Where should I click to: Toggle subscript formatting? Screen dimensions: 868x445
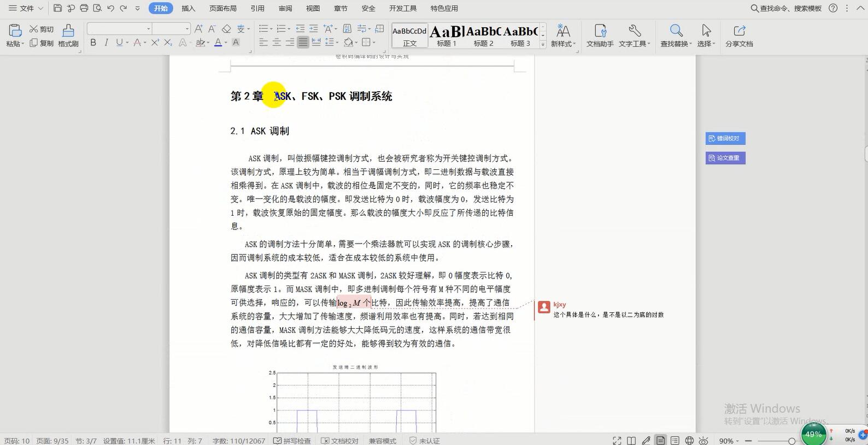(168, 43)
